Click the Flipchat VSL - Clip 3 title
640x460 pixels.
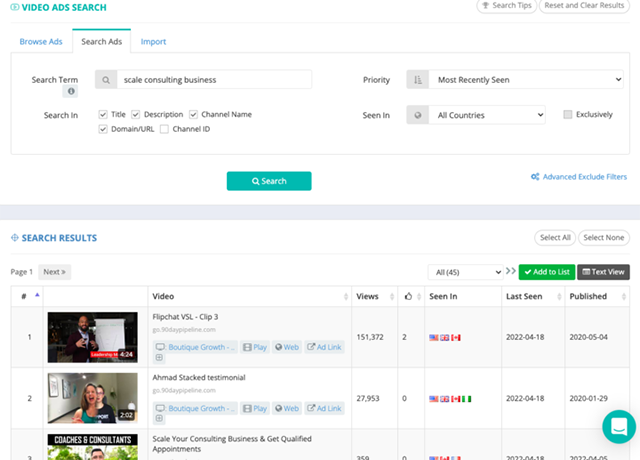(x=185, y=317)
